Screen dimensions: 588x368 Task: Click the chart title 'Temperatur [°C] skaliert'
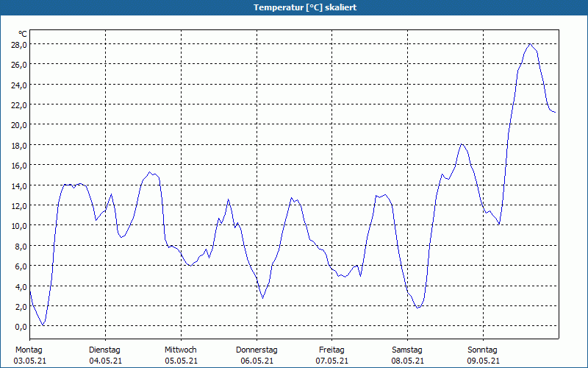click(x=294, y=7)
